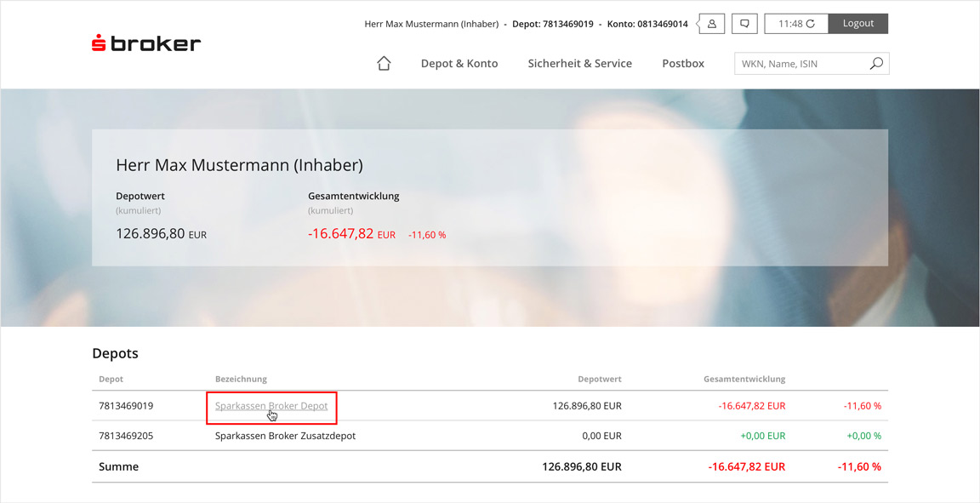Click the 11:48 session time

click(x=790, y=24)
